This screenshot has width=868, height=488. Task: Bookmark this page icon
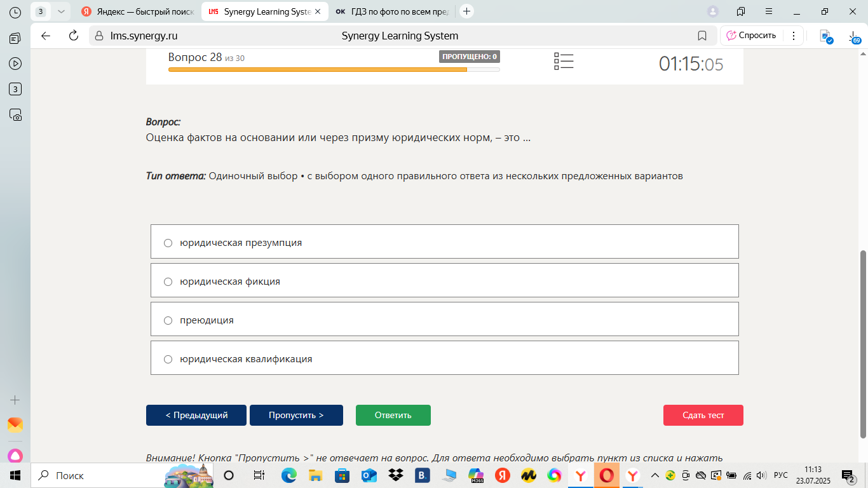tap(702, 36)
